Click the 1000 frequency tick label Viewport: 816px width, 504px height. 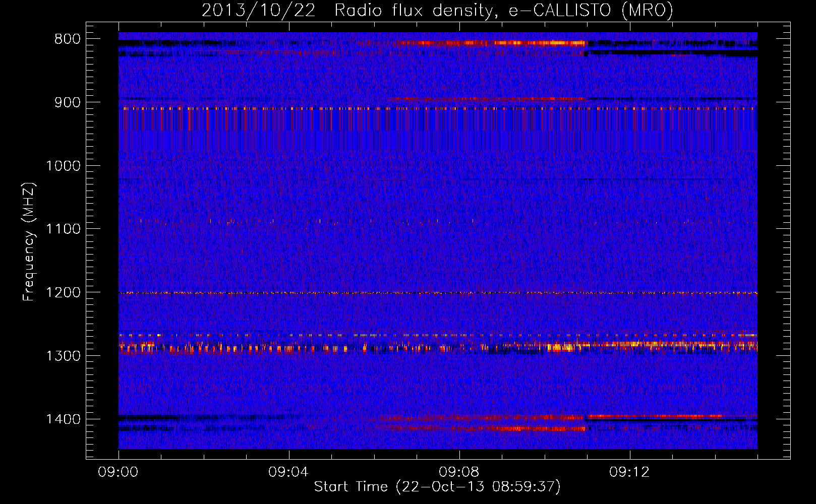point(64,166)
